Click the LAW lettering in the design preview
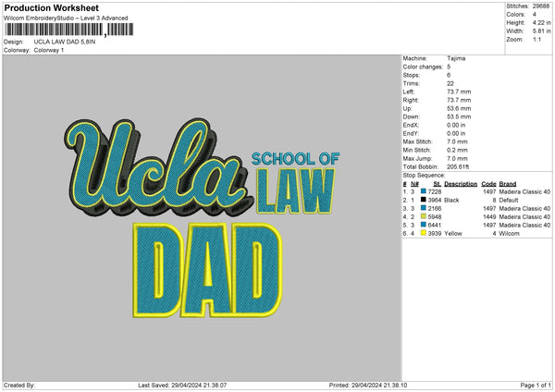Image resolution: width=555 pixels, height=392 pixels. coord(296,191)
